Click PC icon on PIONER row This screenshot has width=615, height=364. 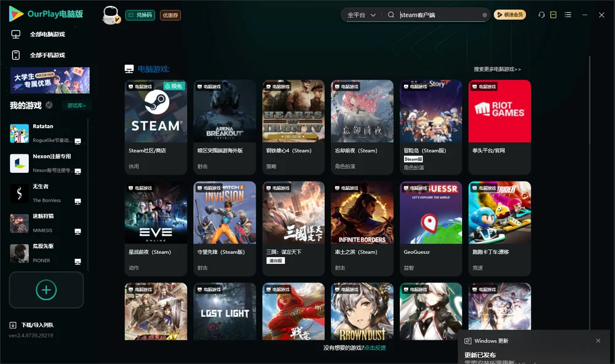coord(77,262)
